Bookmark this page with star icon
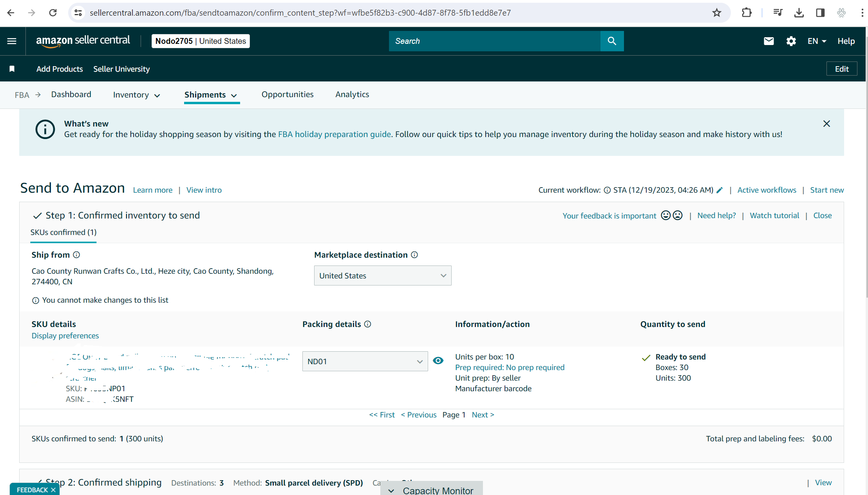The width and height of the screenshot is (868, 495). 716,13
